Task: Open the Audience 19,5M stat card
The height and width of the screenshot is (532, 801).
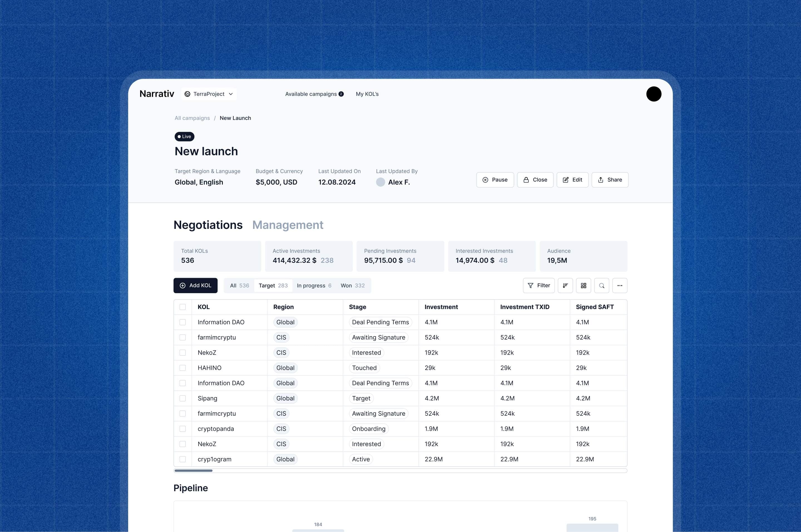Action: pos(584,256)
